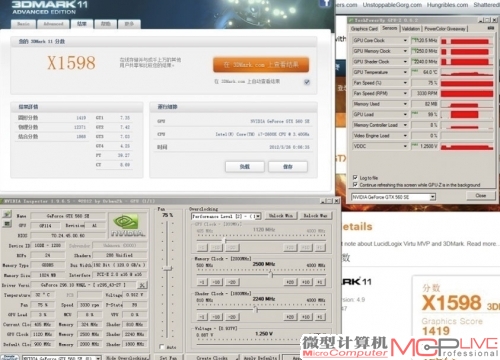Screen dimensions: 500x360
Task: Switch to Advanced tab in 3DMark 11
Action: (53, 24)
